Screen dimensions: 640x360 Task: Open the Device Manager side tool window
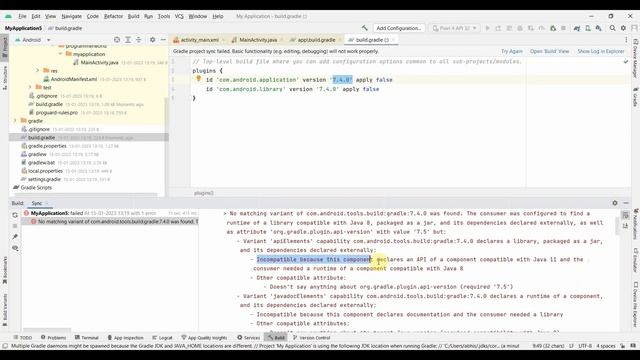pyautogui.click(x=636, y=58)
